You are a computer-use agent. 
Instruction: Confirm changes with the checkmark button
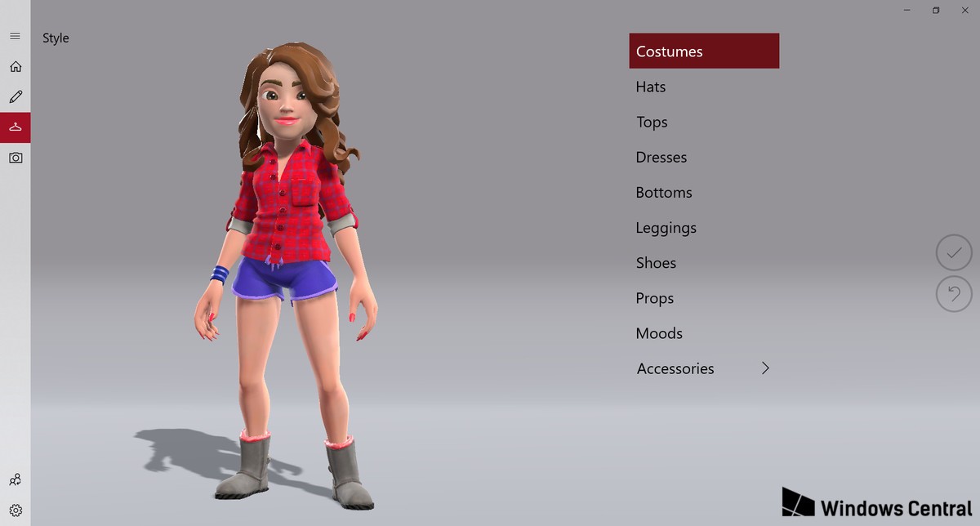pyautogui.click(x=953, y=252)
